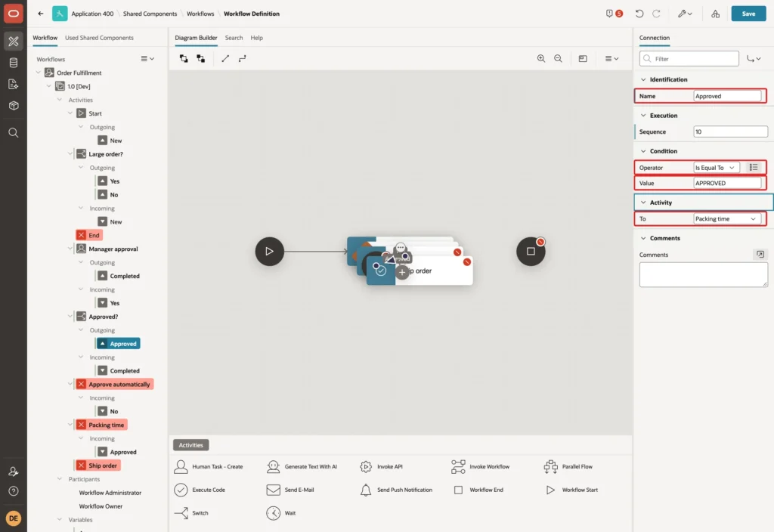This screenshot has height=532, width=774.
Task: Open App Builder in sidebar
Action: pyautogui.click(x=14, y=42)
